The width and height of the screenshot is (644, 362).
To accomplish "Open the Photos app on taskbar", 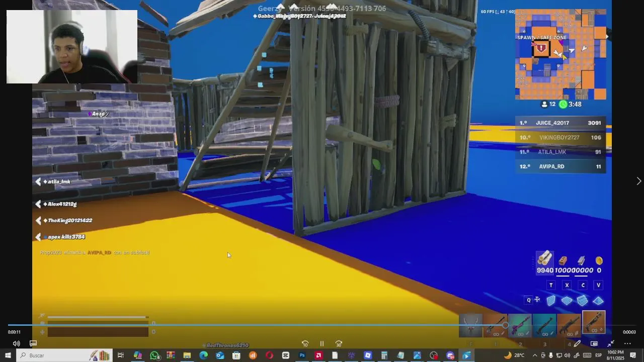I will coord(417,355).
